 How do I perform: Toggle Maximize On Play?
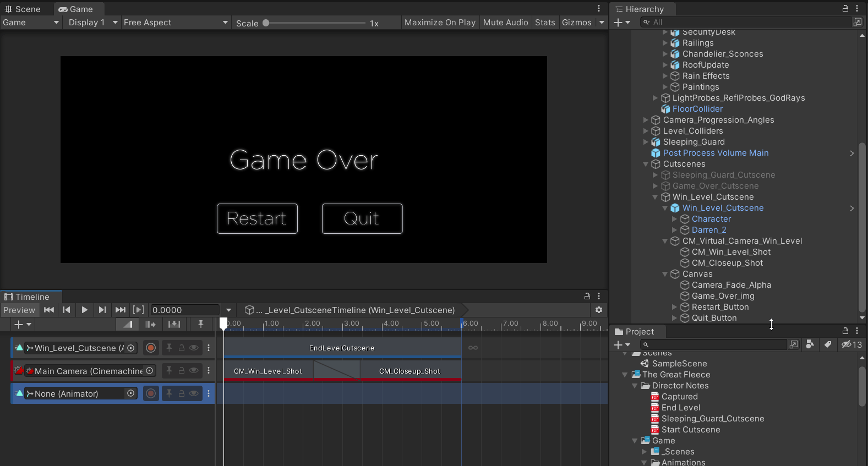(440, 23)
